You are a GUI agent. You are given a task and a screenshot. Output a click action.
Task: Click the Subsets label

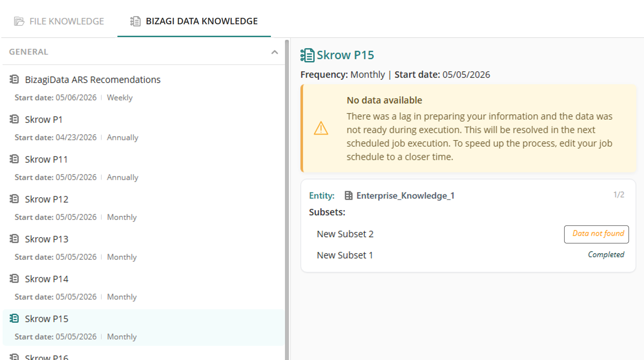coord(327,212)
